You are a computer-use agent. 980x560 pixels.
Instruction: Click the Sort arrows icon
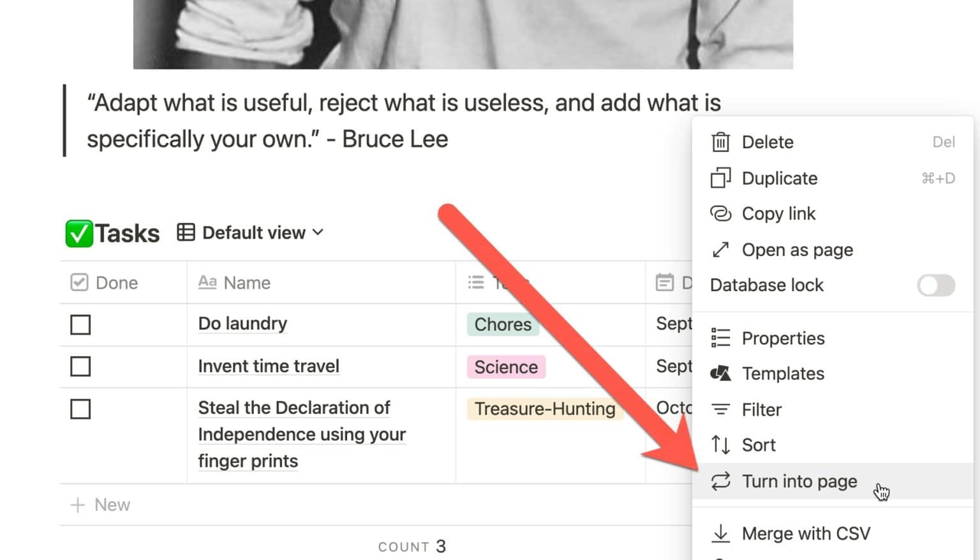[x=721, y=444]
